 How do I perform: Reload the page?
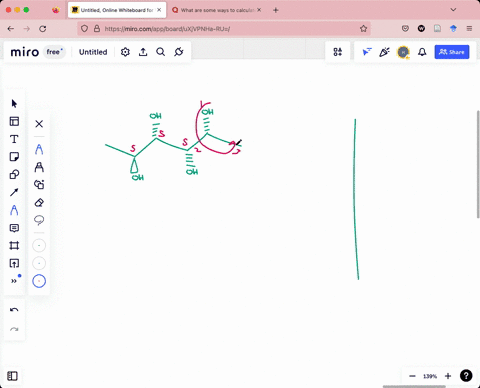42,29
